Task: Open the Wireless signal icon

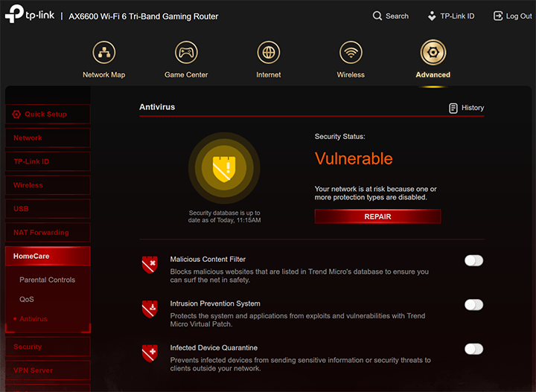Action: tap(351, 53)
